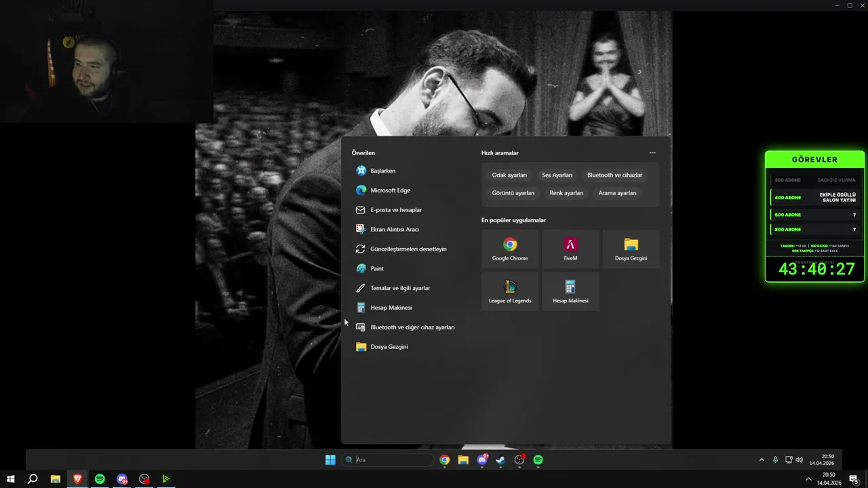Viewport: 868px width, 488px height.
Task: Click the network tray icon on inner taskbar
Action: click(789, 460)
